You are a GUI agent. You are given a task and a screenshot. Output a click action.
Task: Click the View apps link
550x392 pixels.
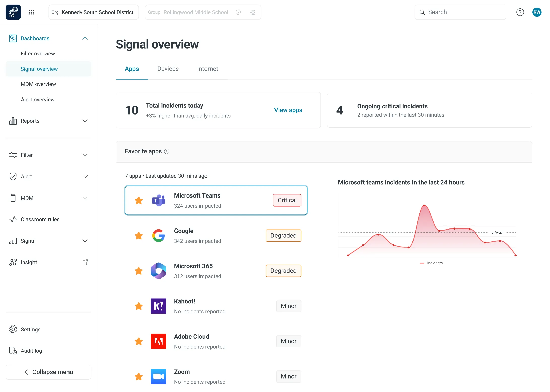pos(288,110)
